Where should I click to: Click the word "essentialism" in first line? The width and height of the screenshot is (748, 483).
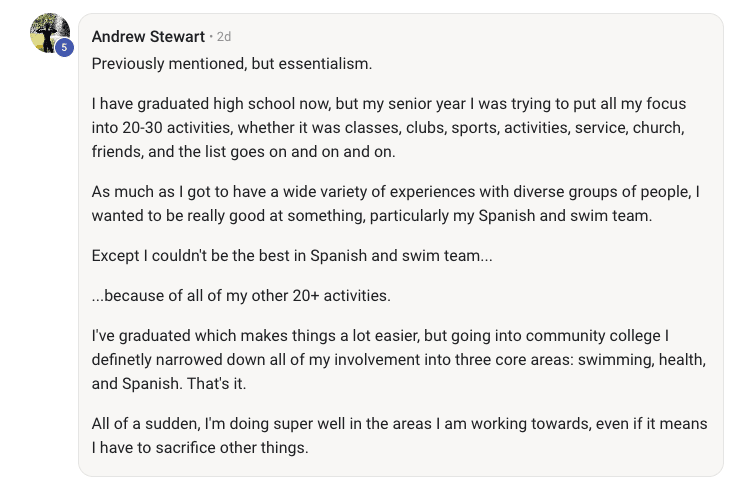coord(324,63)
